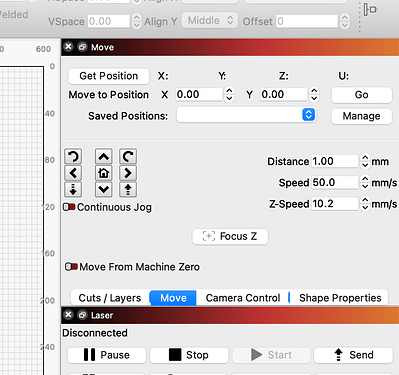Send the job to the laser
This screenshot has width=399, height=375.
[354, 355]
